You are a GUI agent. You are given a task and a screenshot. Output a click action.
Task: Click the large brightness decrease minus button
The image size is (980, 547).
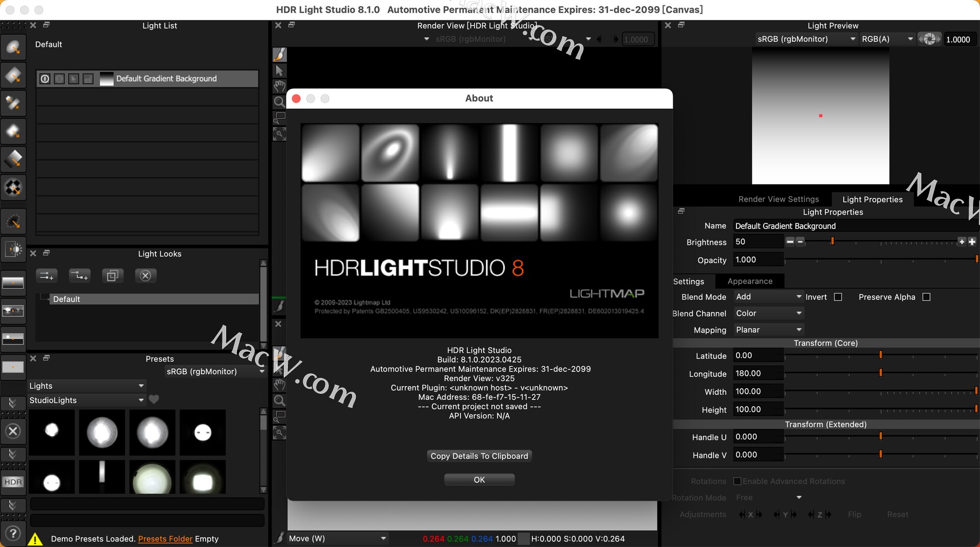click(x=790, y=242)
